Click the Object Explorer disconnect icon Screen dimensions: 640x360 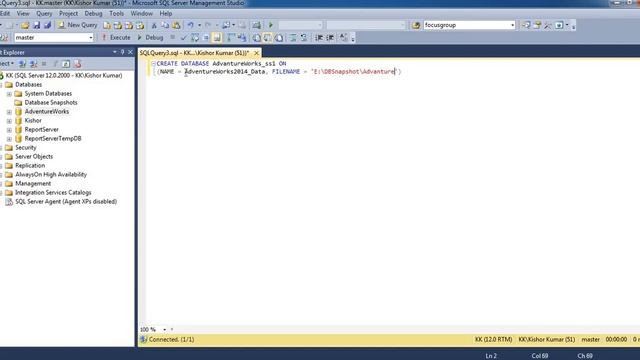(x=33, y=64)
